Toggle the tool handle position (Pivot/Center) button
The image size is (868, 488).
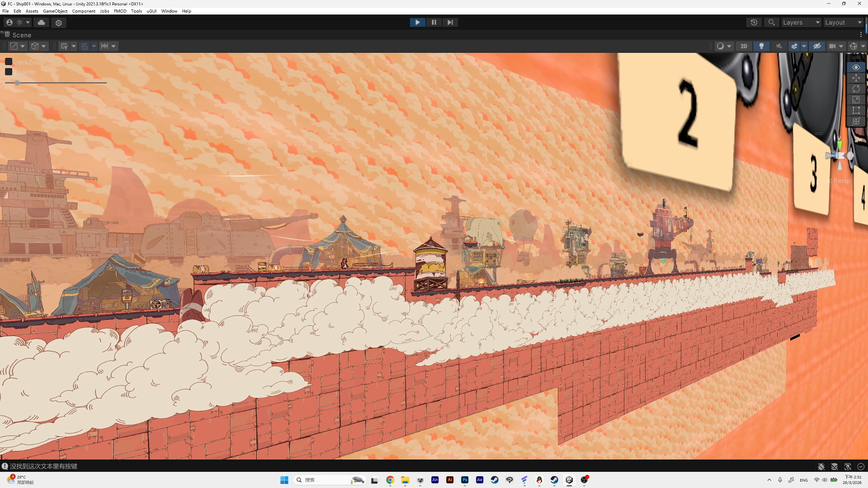click(14, 46)
